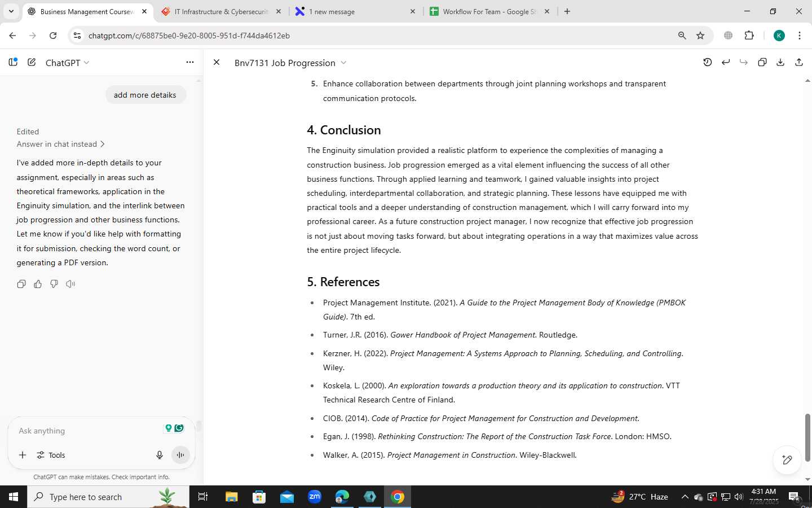812x508 pixels.
Task: Go back in browser history
Action: 12,36
